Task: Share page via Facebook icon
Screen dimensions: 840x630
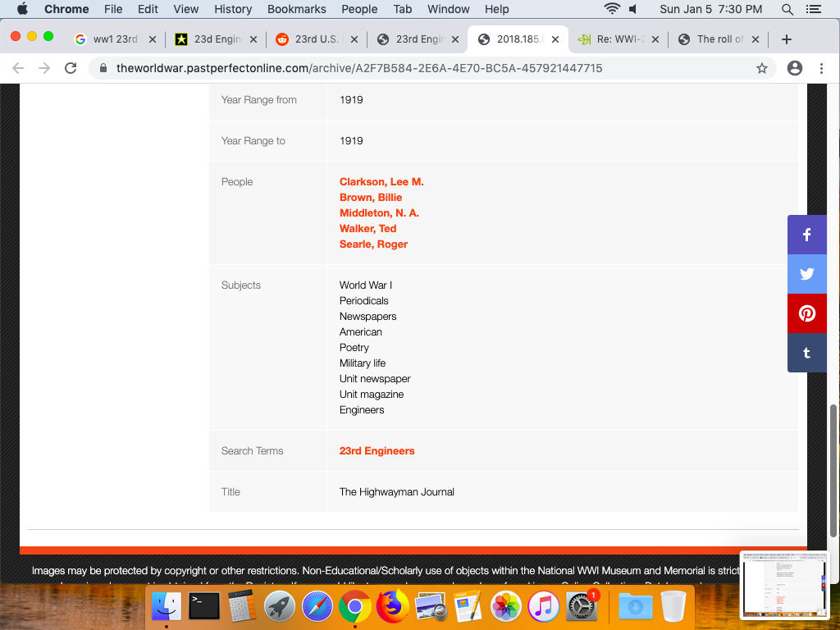Action: click(807, 235)
